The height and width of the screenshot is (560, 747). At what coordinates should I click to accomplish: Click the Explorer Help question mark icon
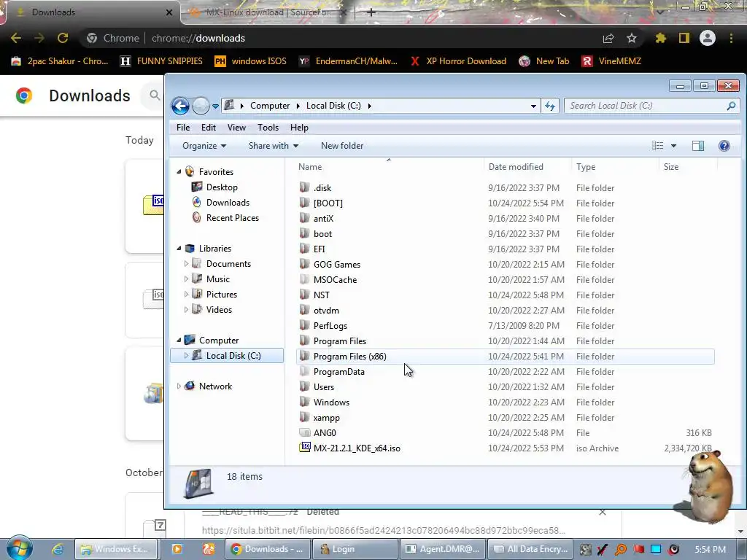point(724,146)
